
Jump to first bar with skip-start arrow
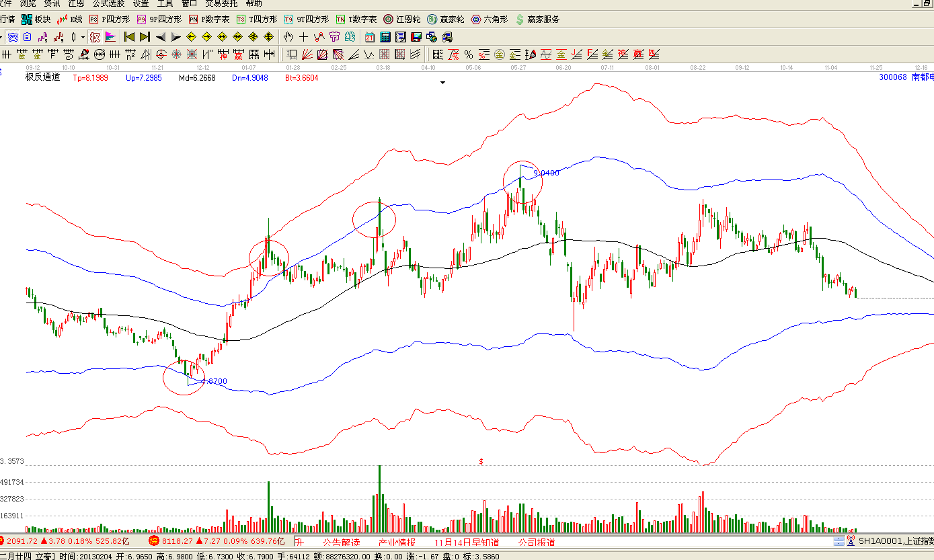point(130,37)
